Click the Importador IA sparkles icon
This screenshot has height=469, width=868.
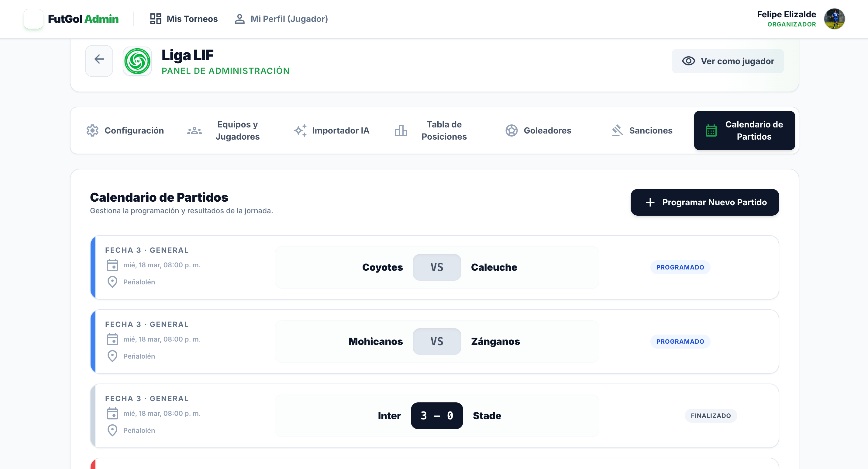(x=301, y=130)
